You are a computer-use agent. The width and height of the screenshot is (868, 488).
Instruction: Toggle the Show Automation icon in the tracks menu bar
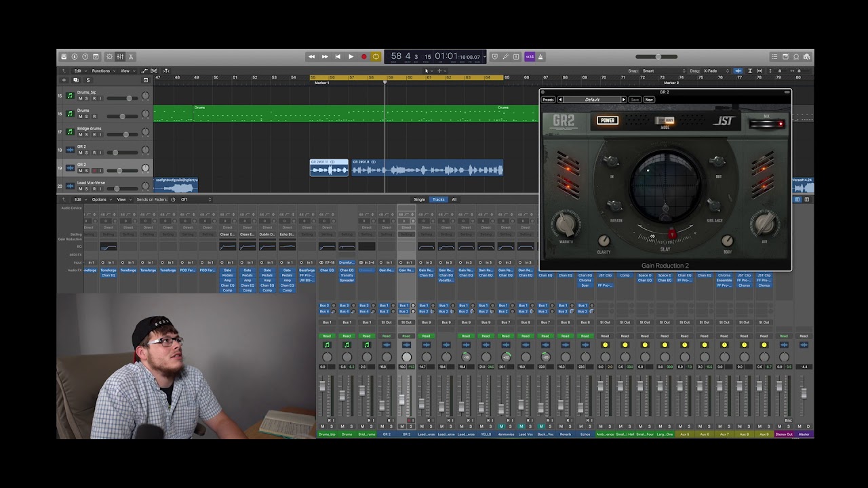click(144, 70)
